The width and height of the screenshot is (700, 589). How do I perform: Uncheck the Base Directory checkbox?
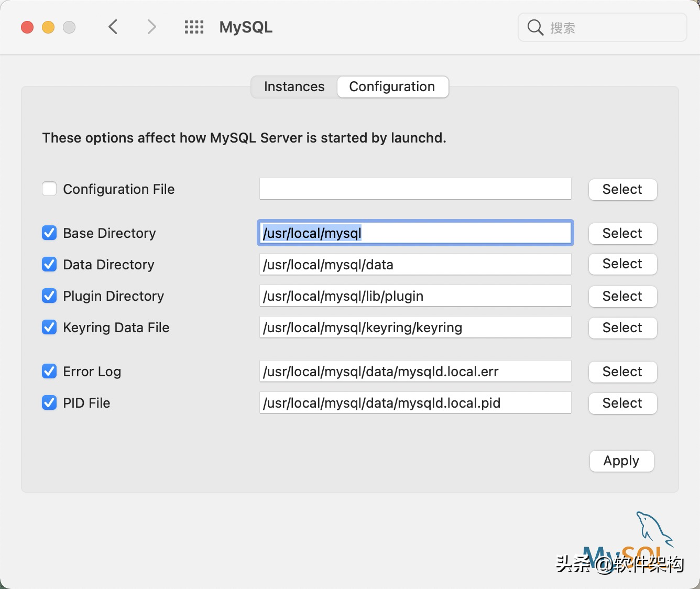49,233
